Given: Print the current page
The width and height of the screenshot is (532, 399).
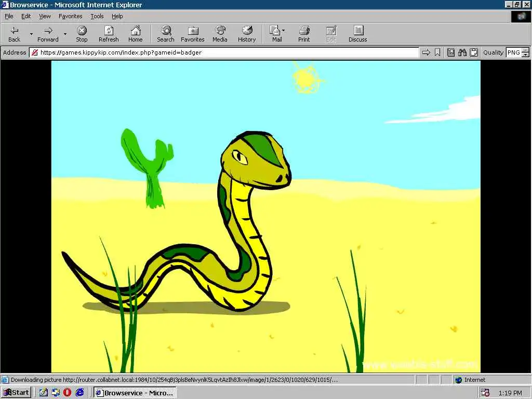Looking at the screenshot, I should pyautogui.click(x=304, y=34).
